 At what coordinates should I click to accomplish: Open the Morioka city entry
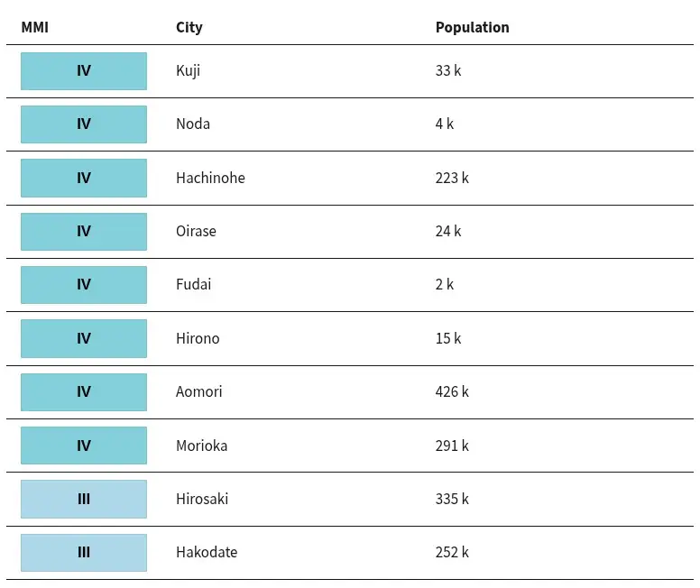tap(202, 446)
